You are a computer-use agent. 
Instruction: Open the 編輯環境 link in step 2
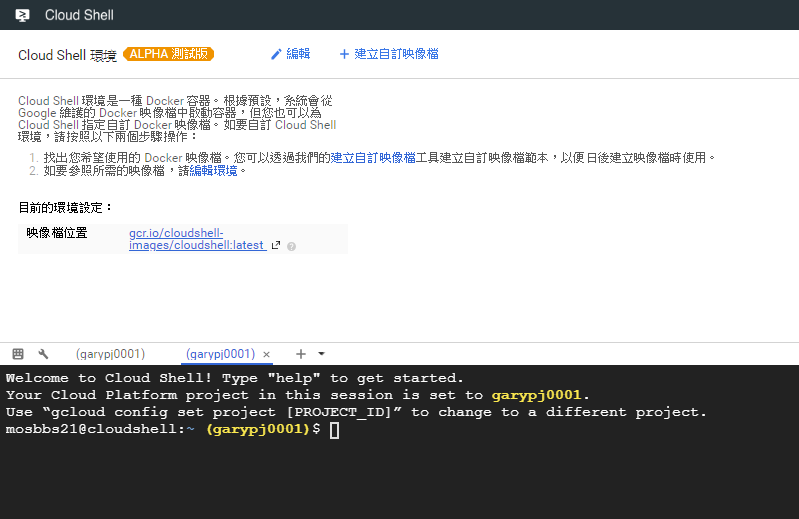pos(214,171)
